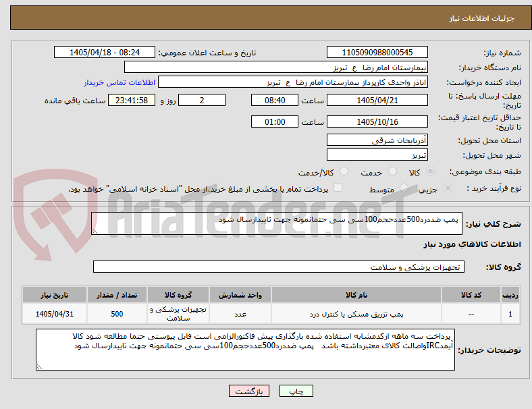
Task: Select the خدمت radio button
Action: (x=392, y=171)
